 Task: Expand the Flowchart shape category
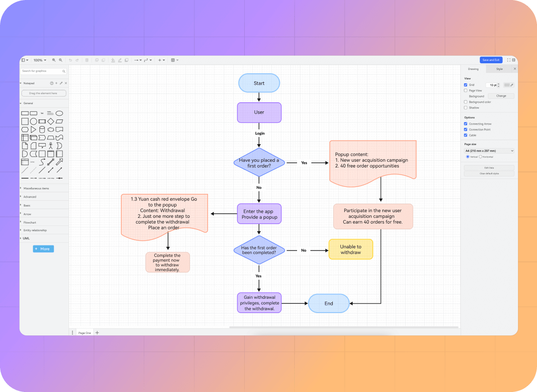point(30,223)
